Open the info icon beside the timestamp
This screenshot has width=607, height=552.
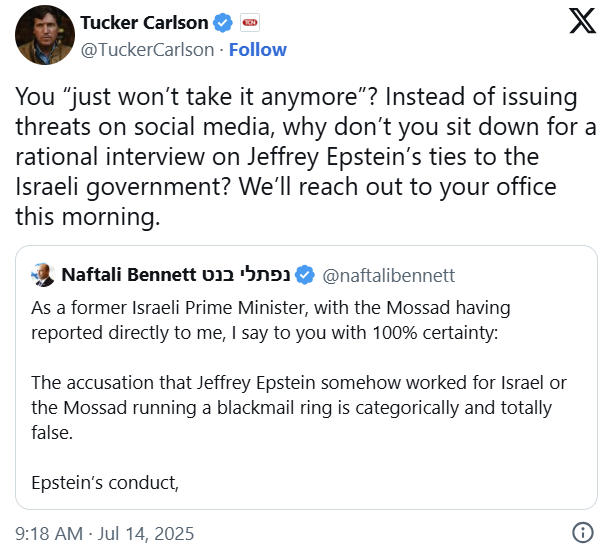582,533
